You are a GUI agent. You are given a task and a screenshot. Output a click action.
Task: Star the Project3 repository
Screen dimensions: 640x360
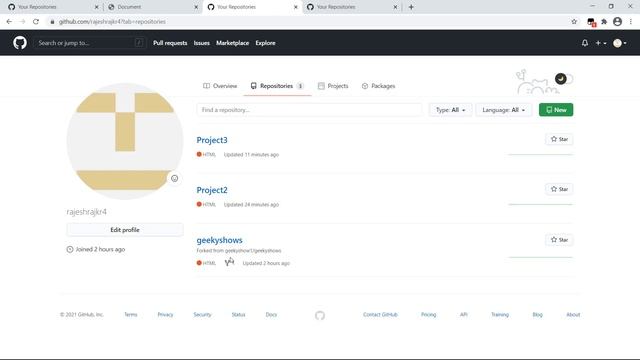coord(559,139)
